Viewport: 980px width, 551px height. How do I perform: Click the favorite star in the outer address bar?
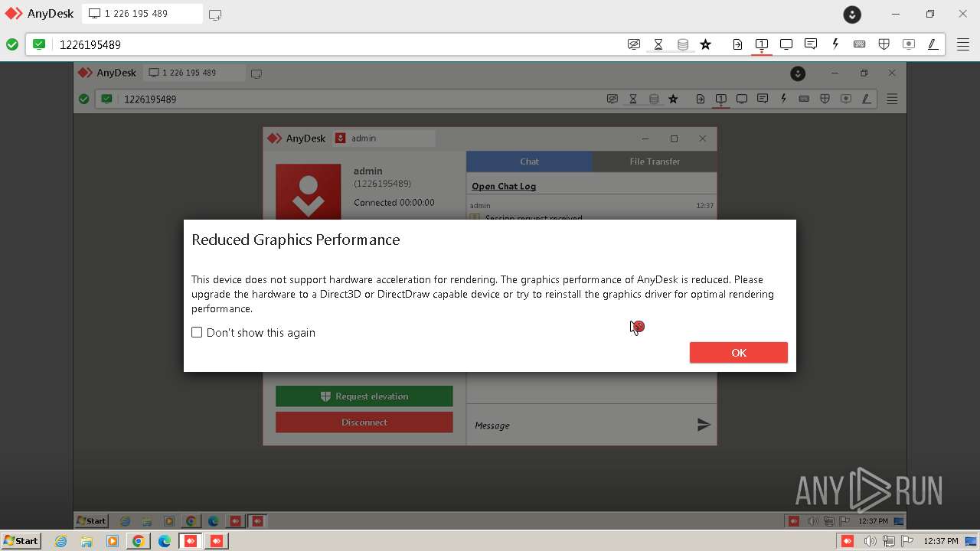[x=706, y=44]
